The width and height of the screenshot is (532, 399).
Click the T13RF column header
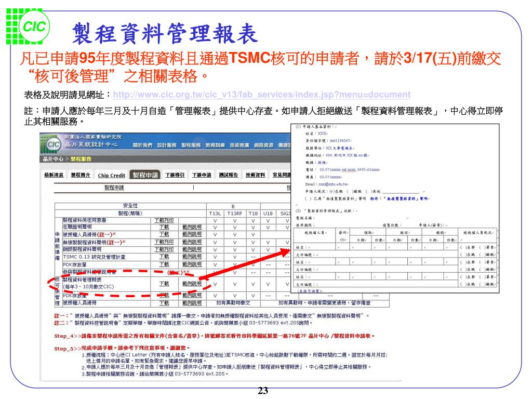(235, 214)
